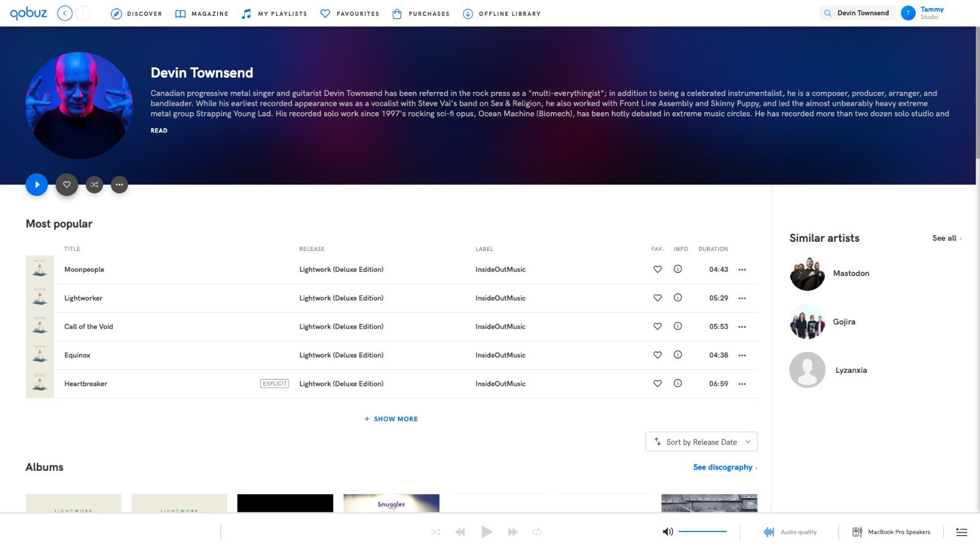Click READ to expand the biography
Viewport: 980px width, 551px height.
tap(159, 130)
